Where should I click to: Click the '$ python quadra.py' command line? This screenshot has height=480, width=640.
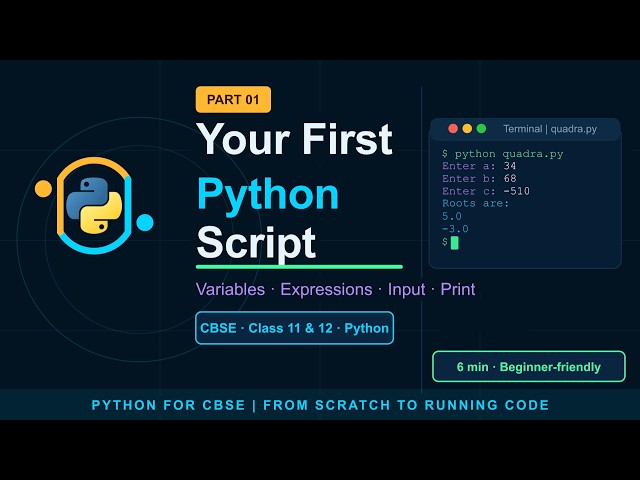pyautogui.click(x=502, y=154)
